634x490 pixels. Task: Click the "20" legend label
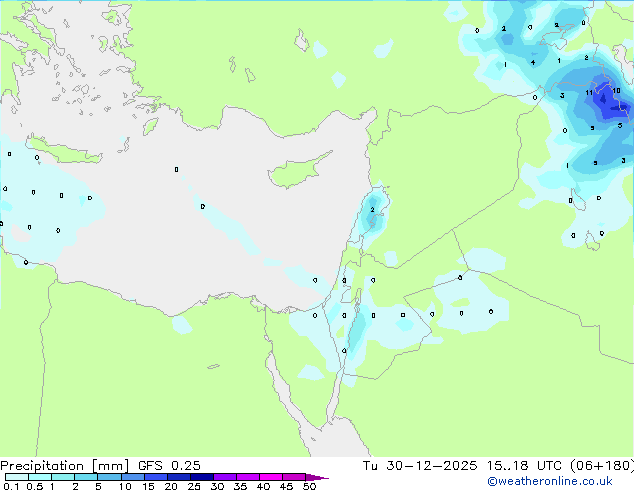click(171, 486)
